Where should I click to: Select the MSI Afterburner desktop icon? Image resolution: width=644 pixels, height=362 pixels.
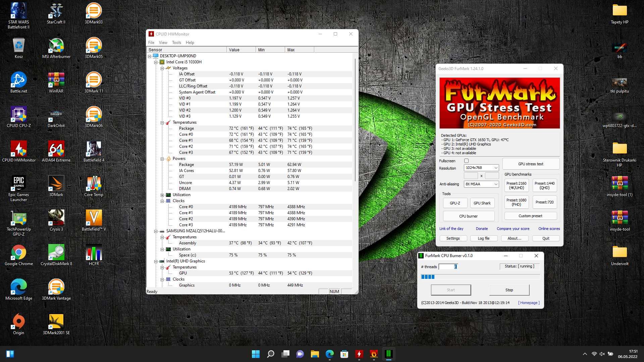coord(56,48)
